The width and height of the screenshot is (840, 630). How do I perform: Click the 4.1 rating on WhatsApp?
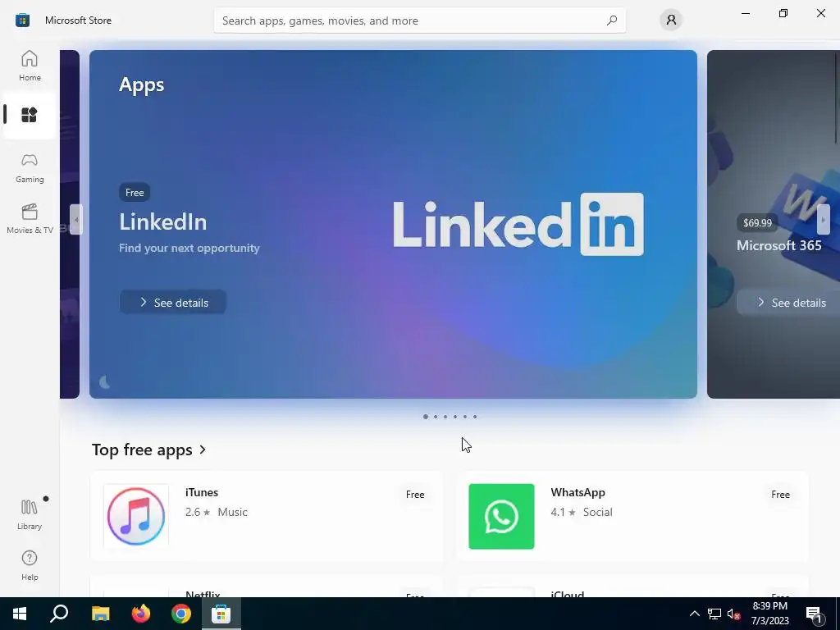pos(563,512)
